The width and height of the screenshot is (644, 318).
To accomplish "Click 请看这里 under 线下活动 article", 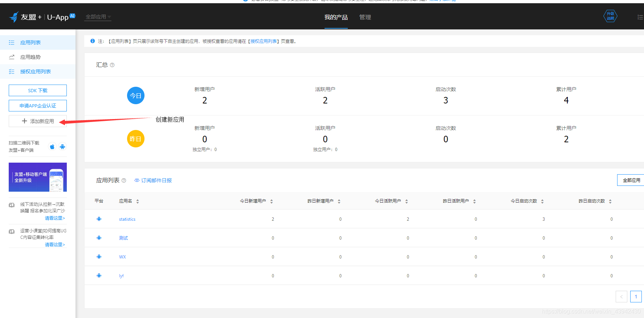I will pyautogui.click(x=55, y=218).
